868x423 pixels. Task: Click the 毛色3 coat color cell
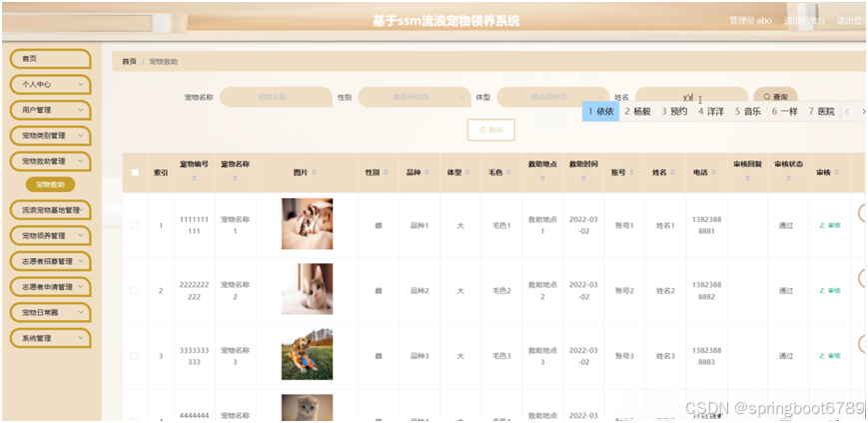click(x=501, y=356)
